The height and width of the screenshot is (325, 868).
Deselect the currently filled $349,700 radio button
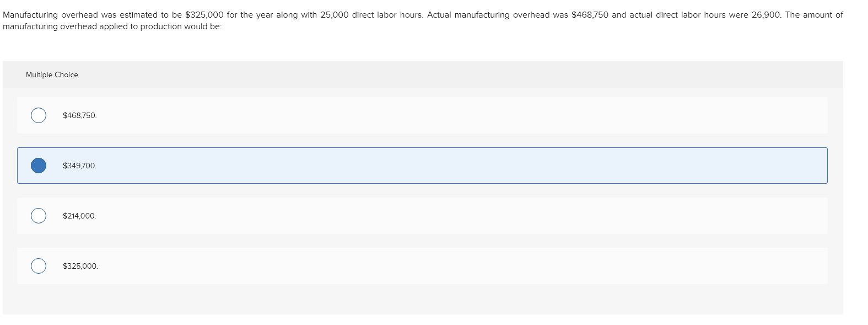point(39,164)
